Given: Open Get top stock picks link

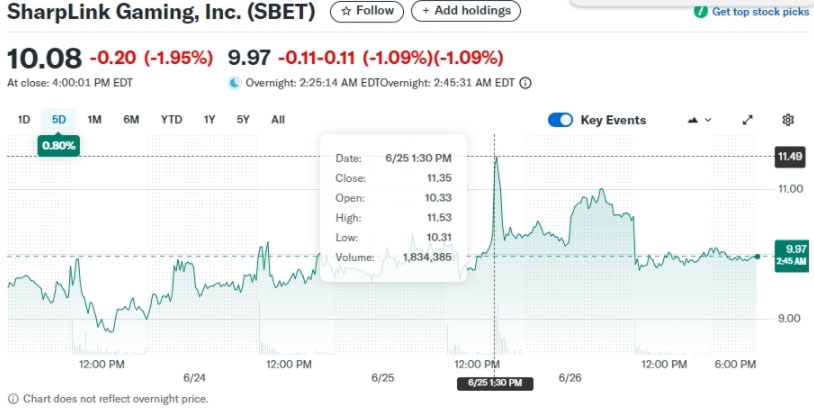Looking at the screenshot, I should (760, 12).
